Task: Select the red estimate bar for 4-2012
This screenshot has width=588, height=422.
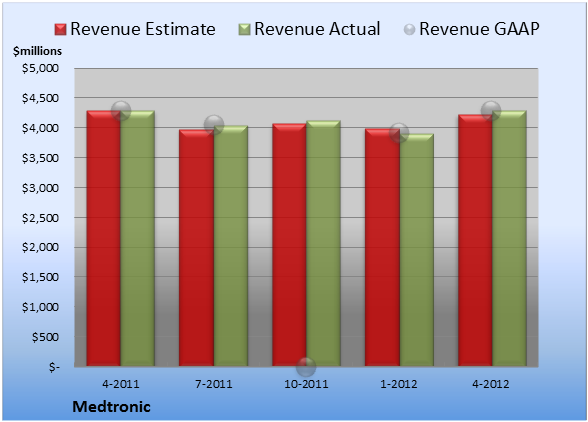Action: point(475,240)
